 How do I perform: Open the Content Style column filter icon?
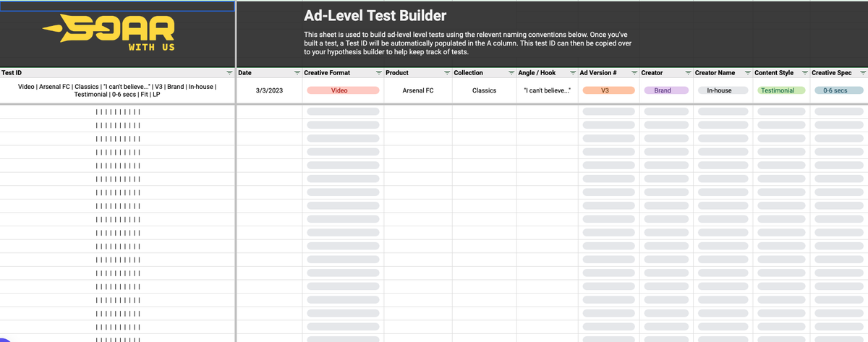coord(805,73)
